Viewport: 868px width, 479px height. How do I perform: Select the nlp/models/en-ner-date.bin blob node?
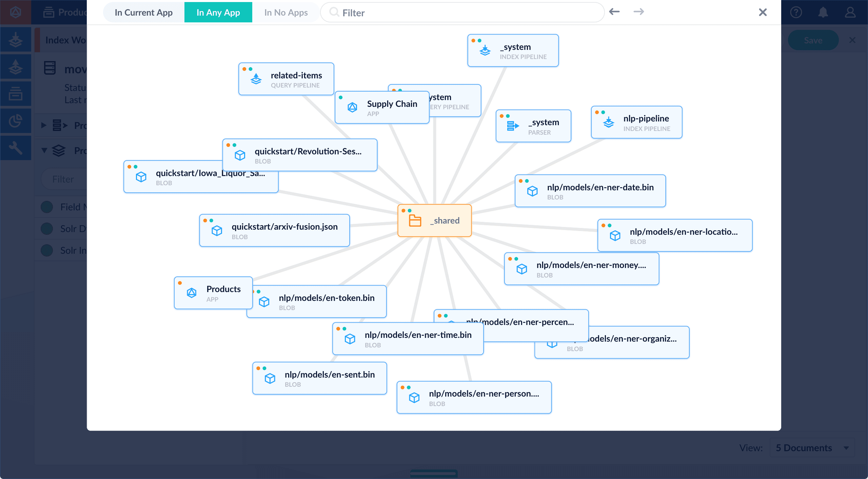590,191
